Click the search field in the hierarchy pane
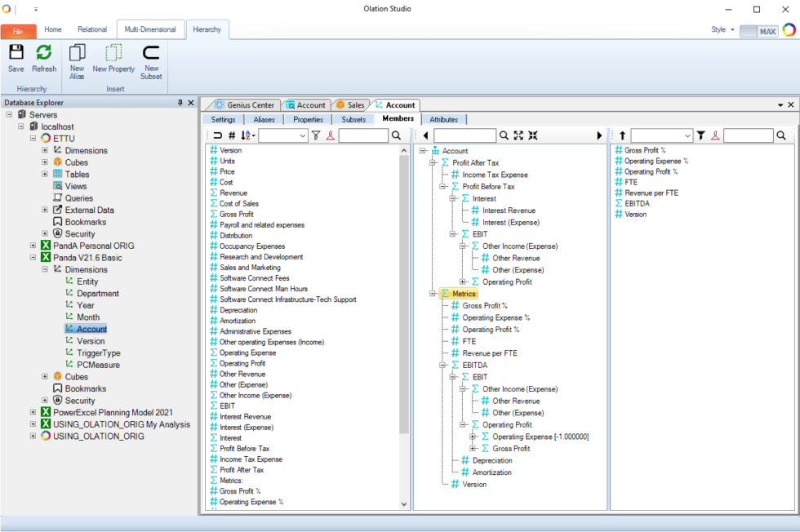800x532 pixels. [464, 135]
